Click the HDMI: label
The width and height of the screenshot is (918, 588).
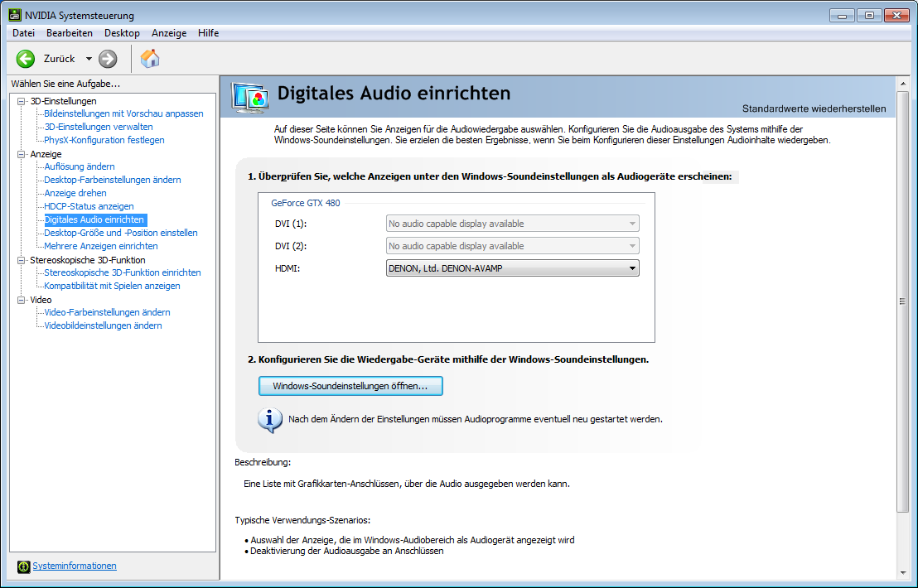point(287,268)
